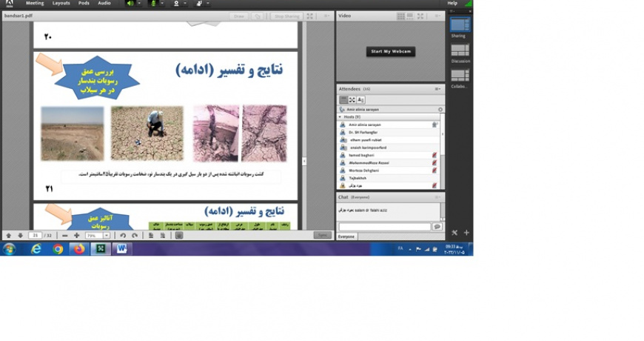
Task: Open the Pods menu
Action: (84, 3)
